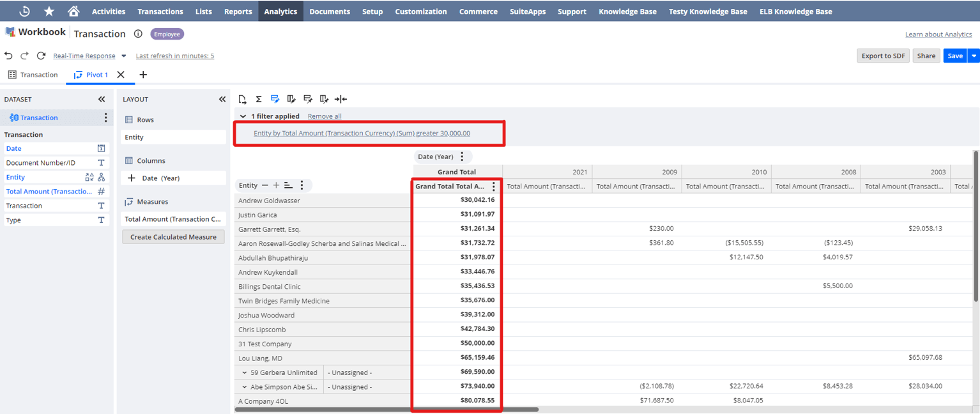980x414 pixels.
Task: Click the Share button
Action: point(926,56)
